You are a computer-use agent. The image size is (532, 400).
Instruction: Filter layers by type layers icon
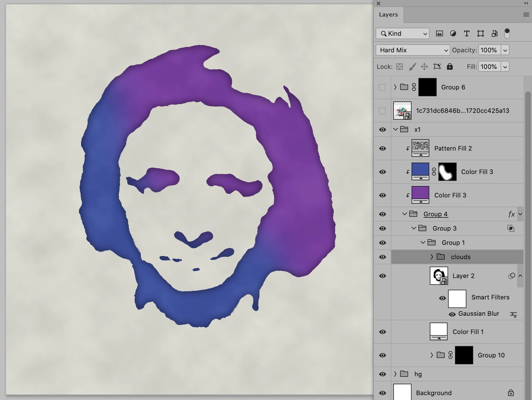coord(467,34)
